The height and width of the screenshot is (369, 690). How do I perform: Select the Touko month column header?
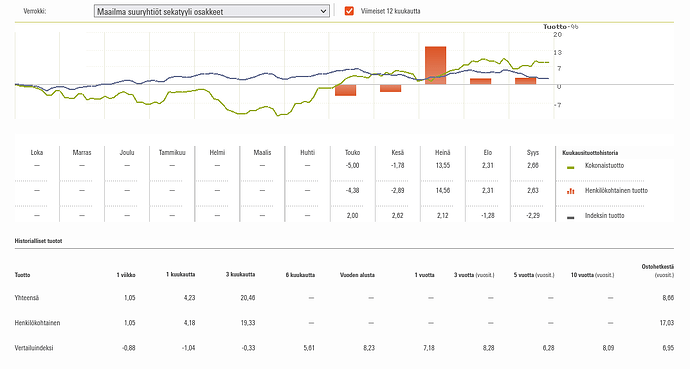tap(352, 153)
